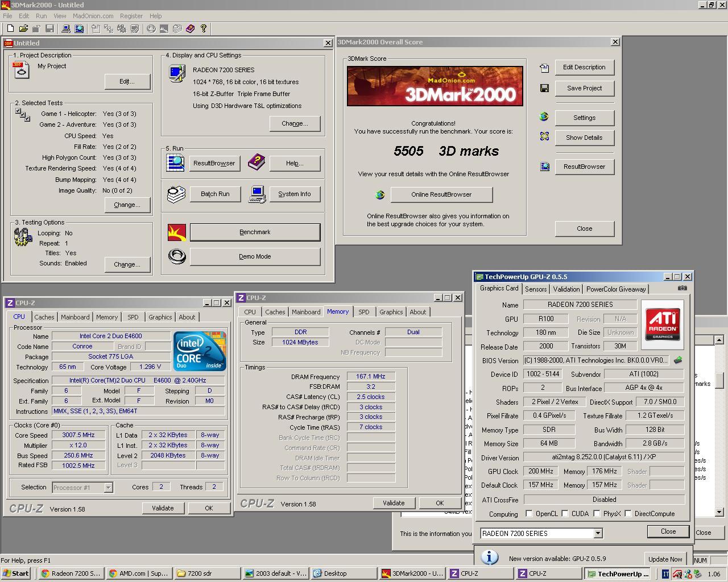This screenshot has width=728, height=582.
Task: Click the 3DMark2000 MadOnion.com banner image
Action: pyautogui.click(x=435, y=86)
